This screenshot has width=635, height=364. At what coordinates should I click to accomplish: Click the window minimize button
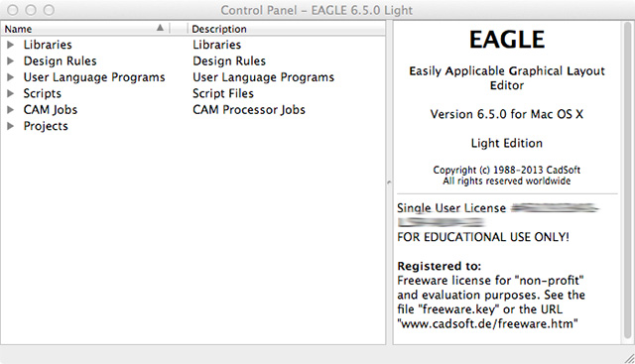[31, 10]
